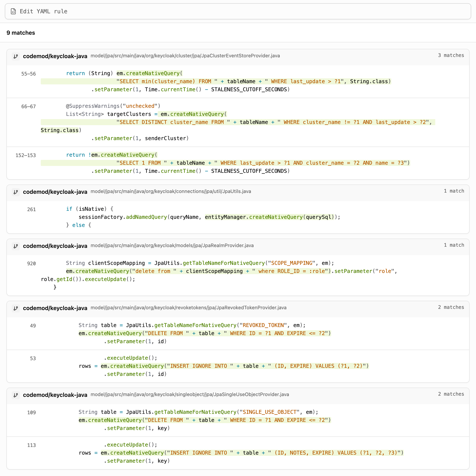Screen dimensions: 476x476
Task: Click "(ID, EXPIRE) VALUES" insert match
Action: 235,366
